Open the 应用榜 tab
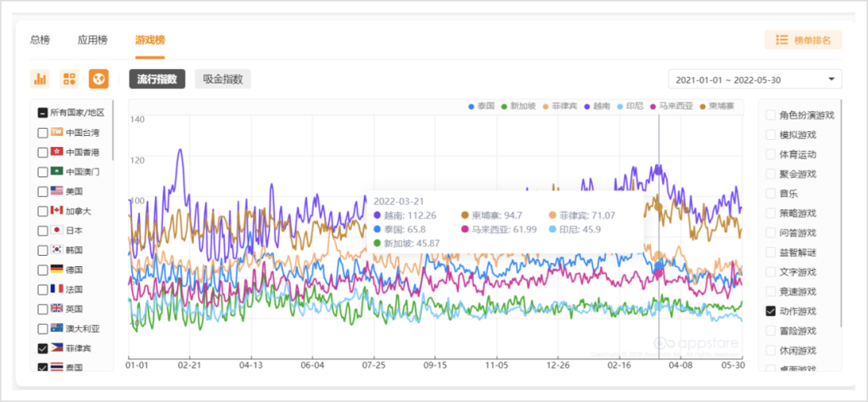This screenshot has height=402, width=868. [92, 39]
